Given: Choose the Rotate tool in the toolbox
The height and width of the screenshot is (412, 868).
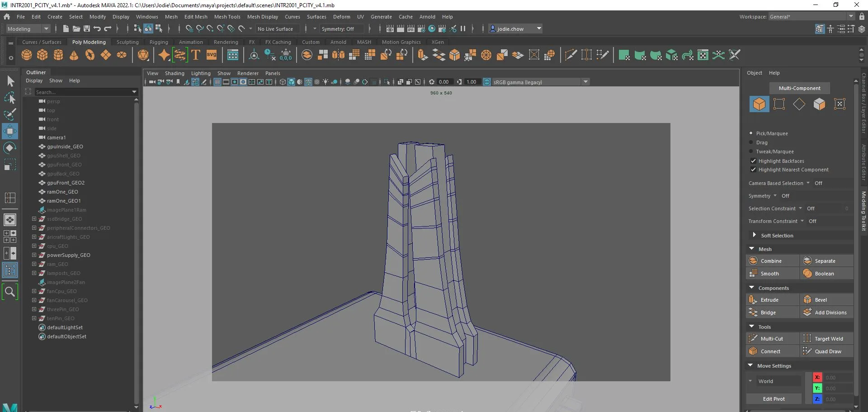Looking at the screenshot, I should click(10, 148).
